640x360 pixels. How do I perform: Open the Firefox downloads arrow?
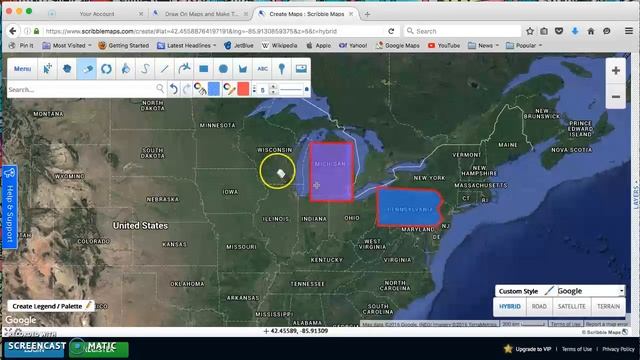click(x=575, y=31)
